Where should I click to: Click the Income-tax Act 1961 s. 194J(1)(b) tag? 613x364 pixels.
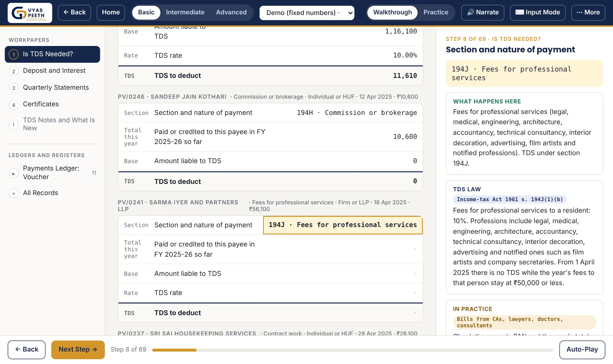pos(510,200)
